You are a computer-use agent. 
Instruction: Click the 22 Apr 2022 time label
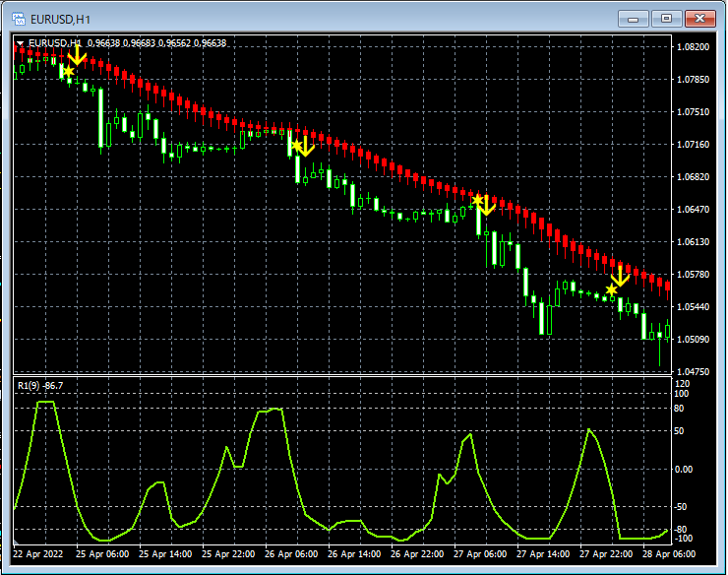[38, 554]
